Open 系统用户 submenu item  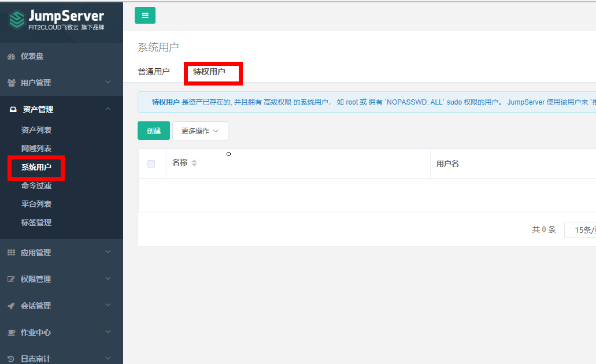point(36,167)
